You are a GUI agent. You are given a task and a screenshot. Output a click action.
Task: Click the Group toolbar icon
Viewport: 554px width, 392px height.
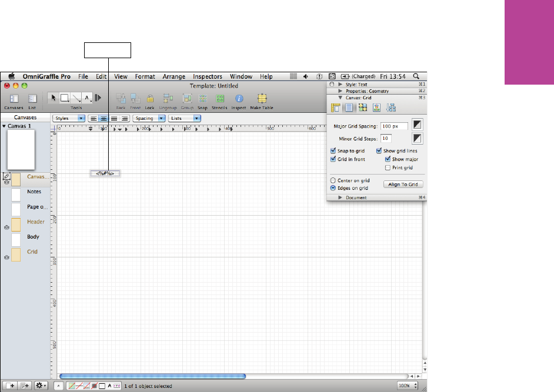coord(187,99)
